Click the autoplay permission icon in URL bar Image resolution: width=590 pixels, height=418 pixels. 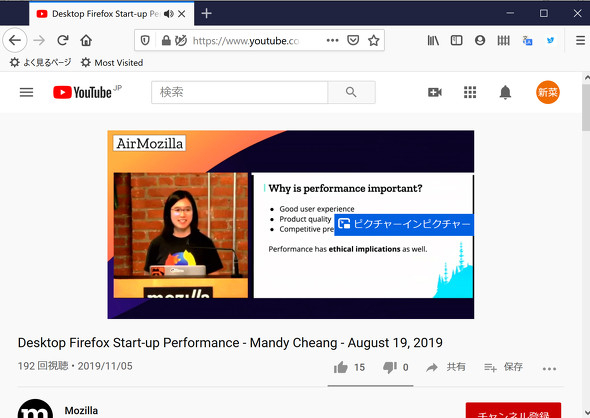[x=181, y=40]
